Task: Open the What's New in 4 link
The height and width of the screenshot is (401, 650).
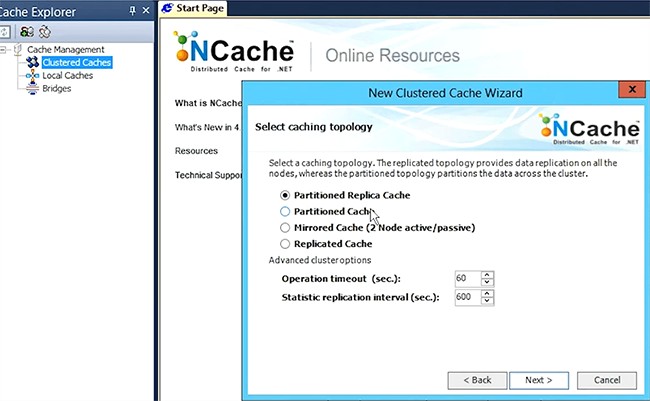Action: [208, 127]
